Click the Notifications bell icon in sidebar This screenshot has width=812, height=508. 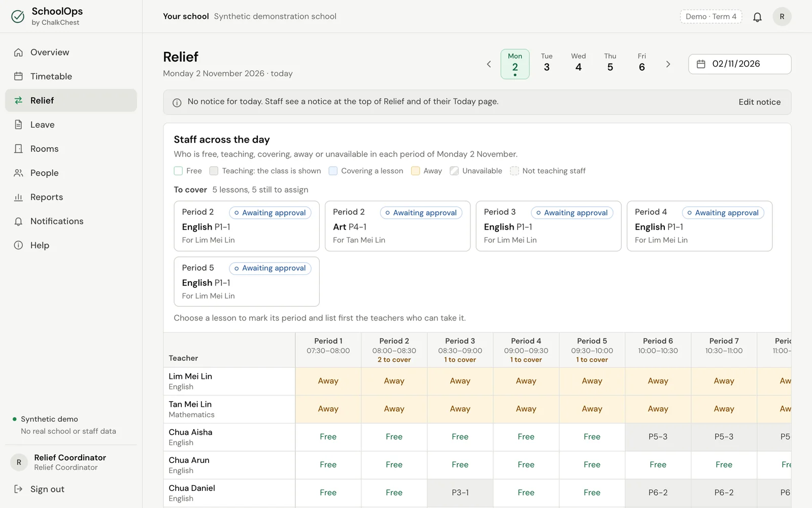coord(18,221)
